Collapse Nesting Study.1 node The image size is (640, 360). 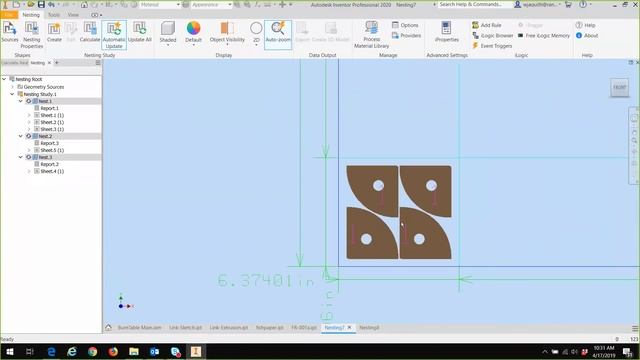coord(12,94)
